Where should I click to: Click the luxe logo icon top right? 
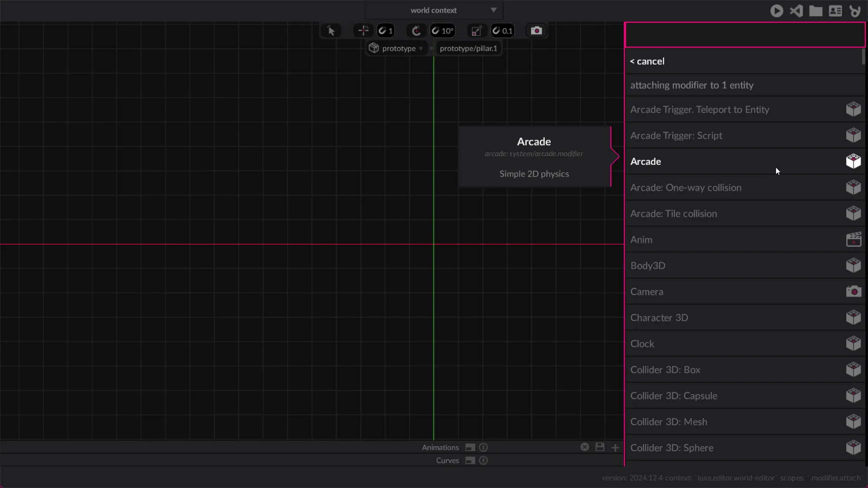(x=855, y=11)
